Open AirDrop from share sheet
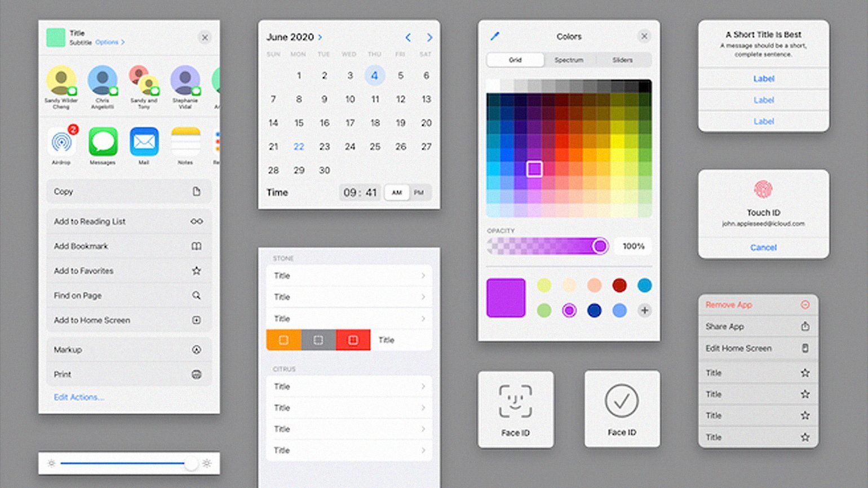This screenshot has width=868, height=488. pos(61,141)
